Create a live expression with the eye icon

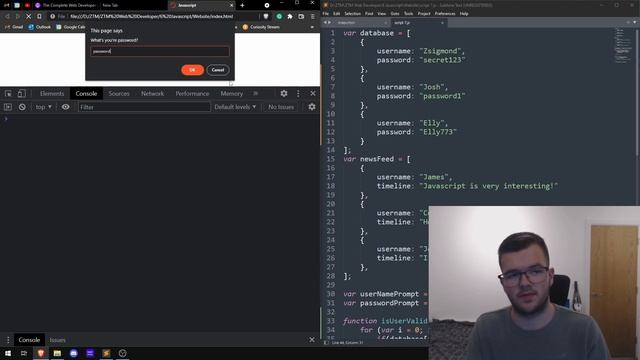tap(65, 107)
